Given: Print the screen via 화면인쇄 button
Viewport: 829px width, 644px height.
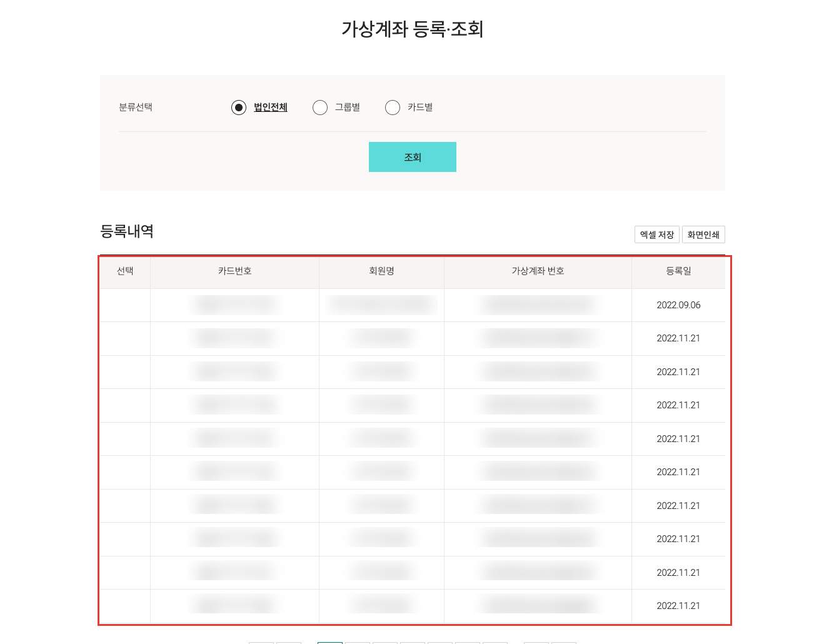Looking at the screenshot, I should click(x=703, y=234).
